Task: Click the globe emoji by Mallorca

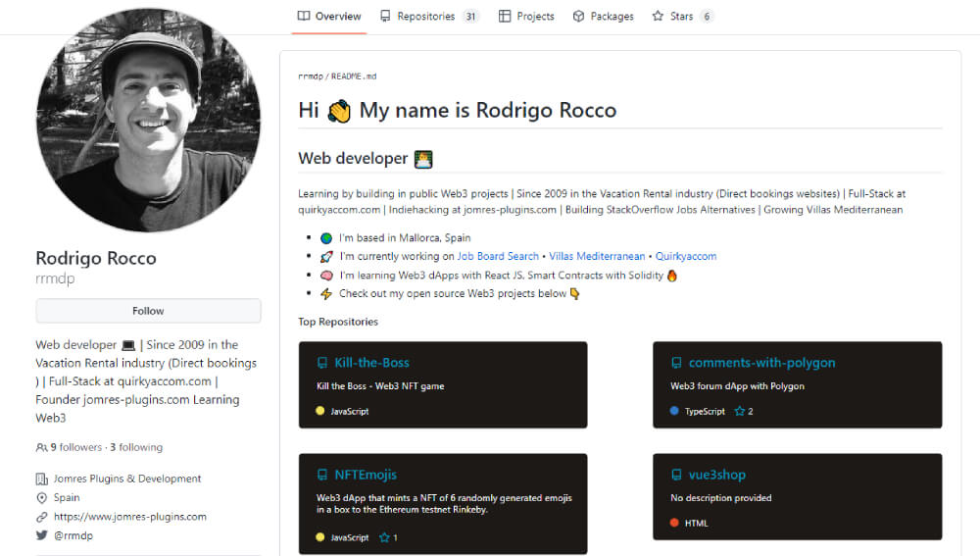Action: (326, 238)
